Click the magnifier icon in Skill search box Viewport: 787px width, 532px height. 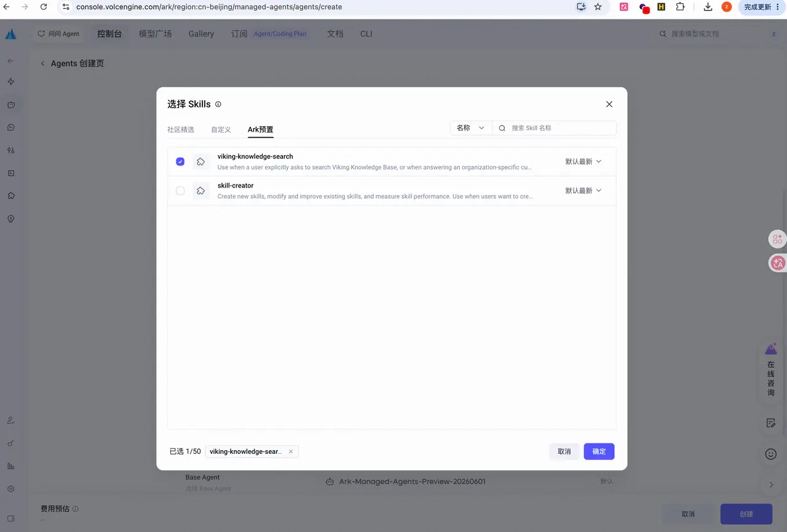(x=502, y=128)
